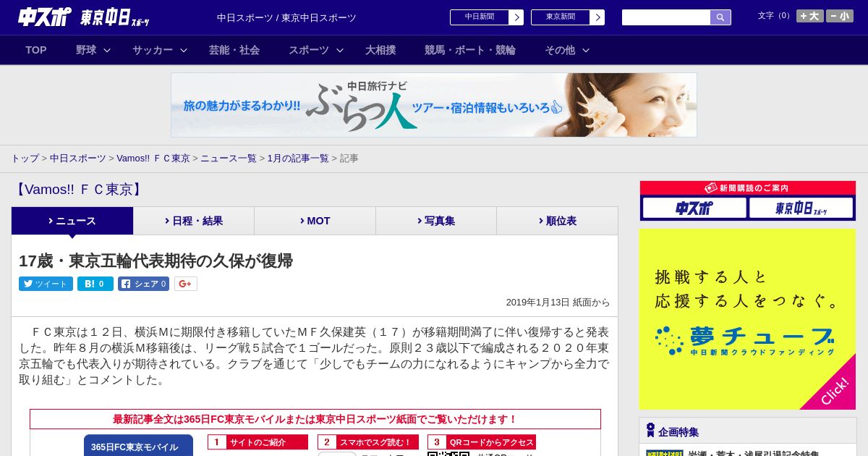
Task: Switch to the 順位表 tab
Action: coord(558,221)
